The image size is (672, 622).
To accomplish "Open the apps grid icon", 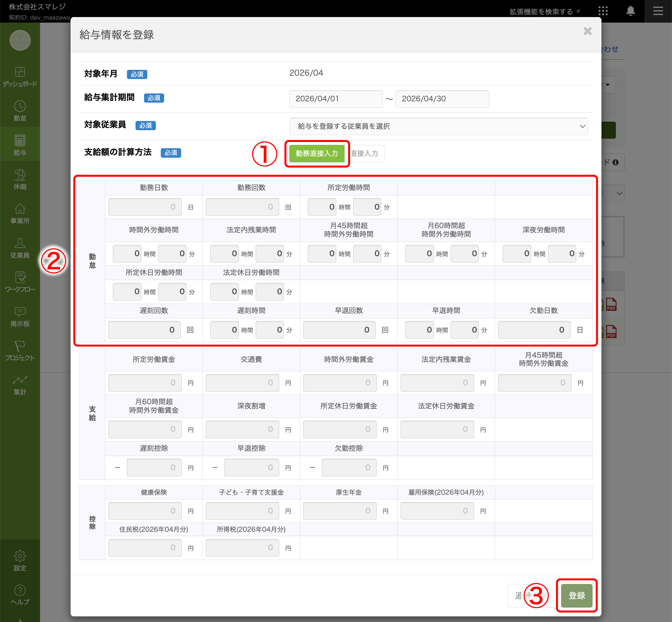I will pos(603,11).
